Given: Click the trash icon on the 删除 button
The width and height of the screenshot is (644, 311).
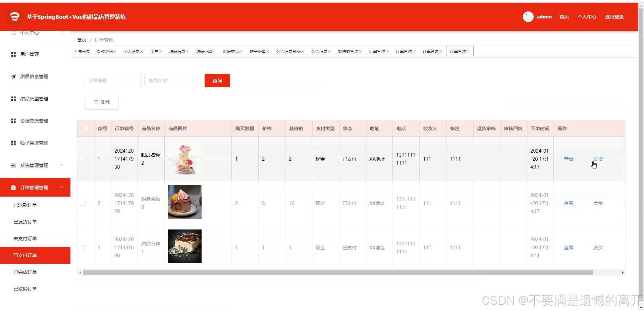Looking at the screenshot, I should pos(96,102).
